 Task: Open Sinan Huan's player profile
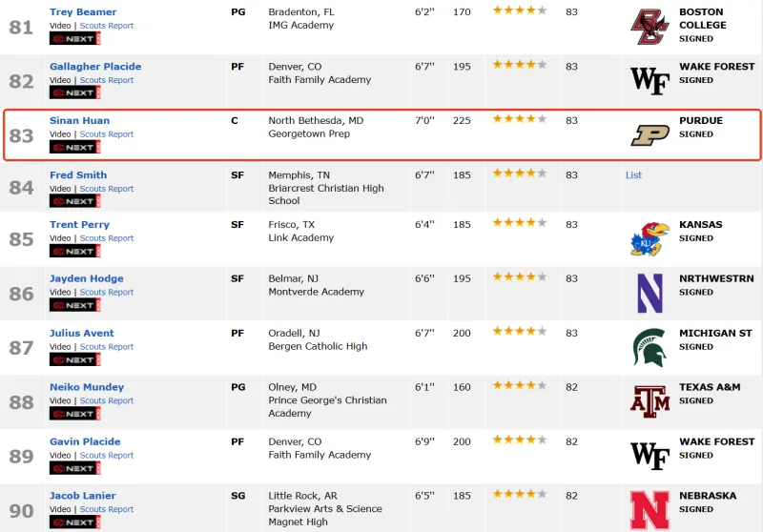[x=79, y=121]
